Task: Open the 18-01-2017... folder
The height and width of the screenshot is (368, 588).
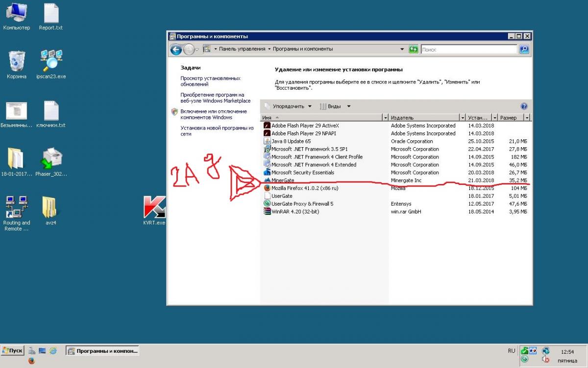Action: pyautogui.click(x=17, y=162)
